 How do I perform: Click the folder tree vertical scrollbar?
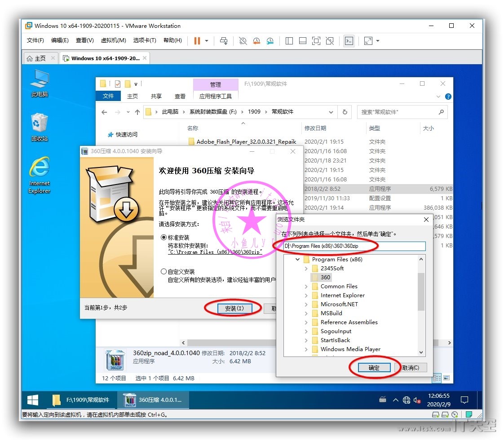coord(421,292)
